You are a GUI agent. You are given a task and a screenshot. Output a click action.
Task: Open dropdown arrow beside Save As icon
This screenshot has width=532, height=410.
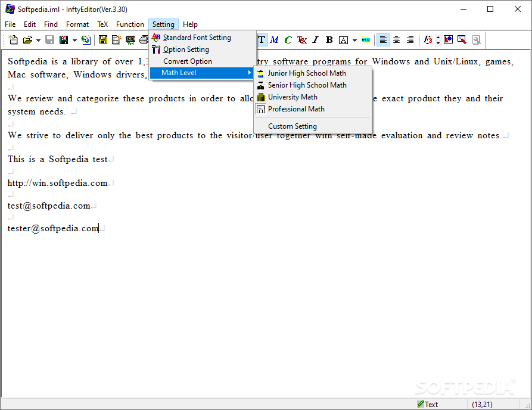(74, 40)
